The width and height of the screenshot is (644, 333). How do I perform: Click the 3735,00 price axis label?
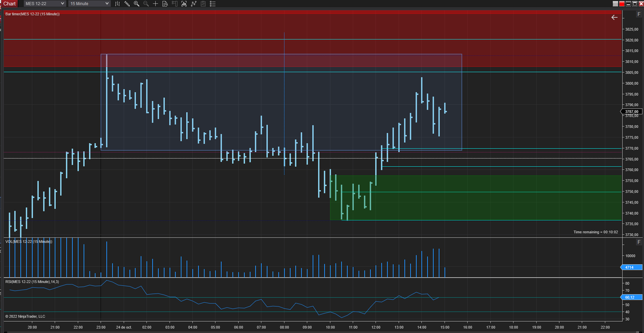click(631, 224)
